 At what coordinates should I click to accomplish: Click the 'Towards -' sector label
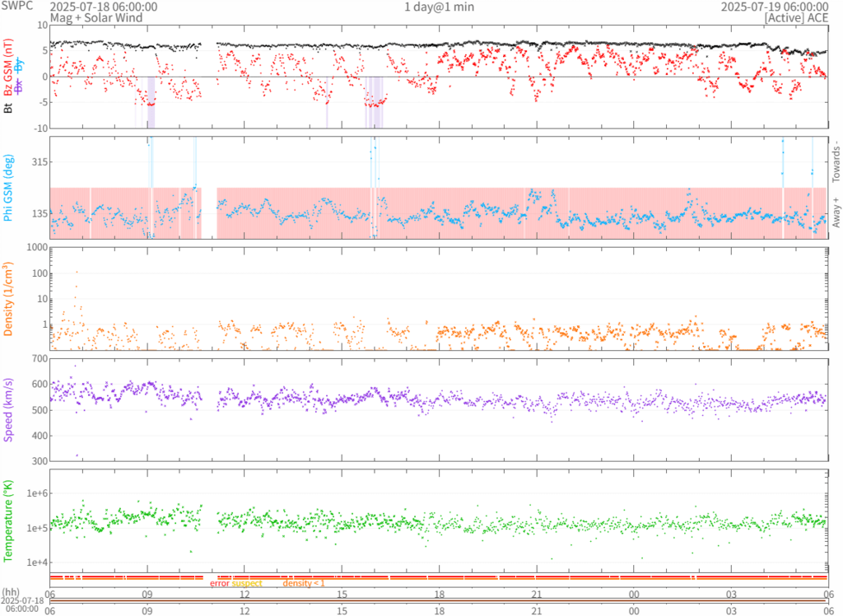click(836, 157)
